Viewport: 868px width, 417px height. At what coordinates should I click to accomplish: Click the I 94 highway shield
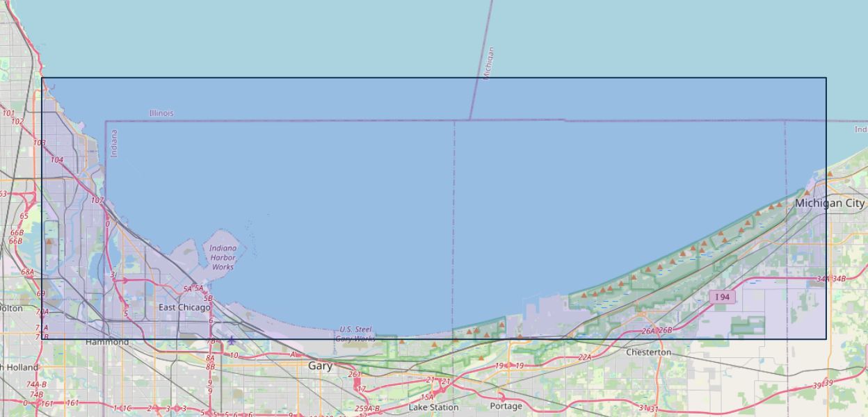click(723, 297)
